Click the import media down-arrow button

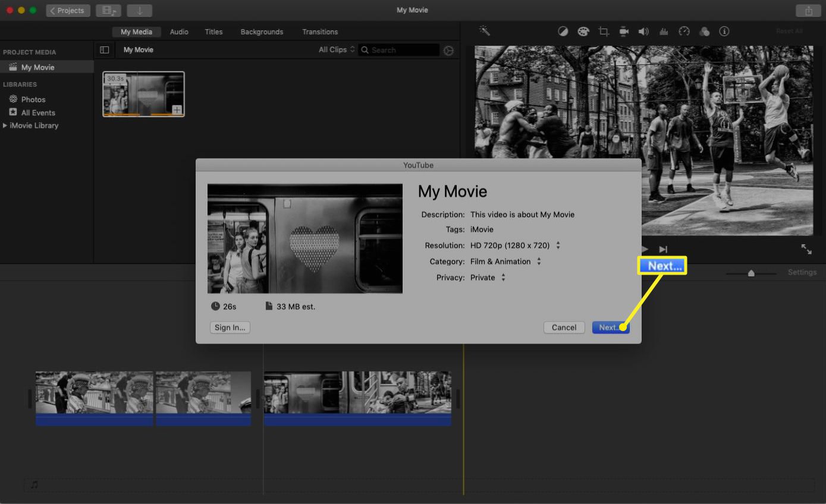pos(139,11)
